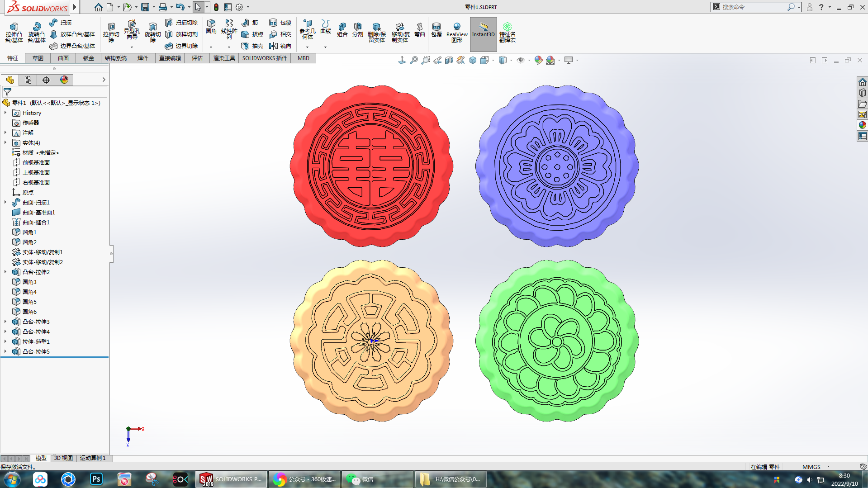Click the Swept Cut (扫描切除) tool
This screenshot has height=488, width=868.
(x=181, y=22)
